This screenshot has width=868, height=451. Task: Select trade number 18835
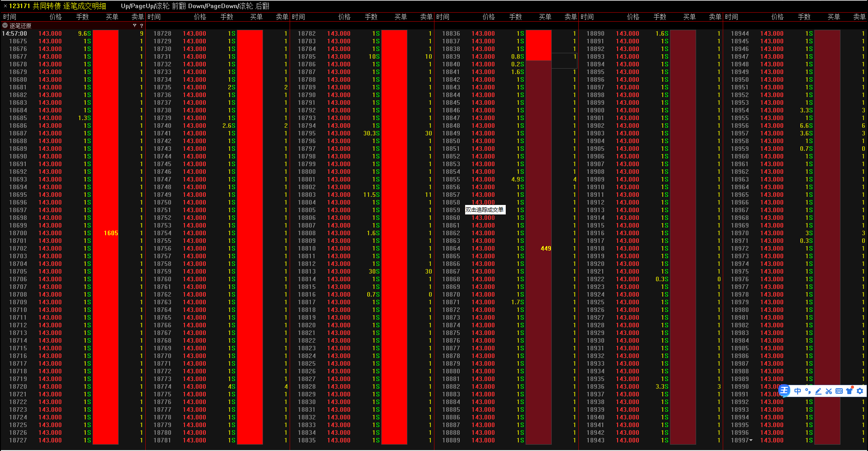[x=307, y=440]
